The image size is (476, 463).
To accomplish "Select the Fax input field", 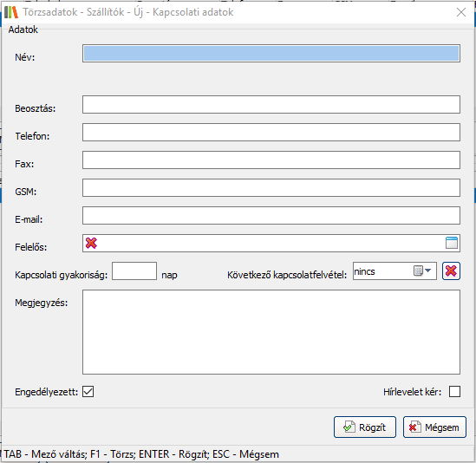I will tap(271, 160).
